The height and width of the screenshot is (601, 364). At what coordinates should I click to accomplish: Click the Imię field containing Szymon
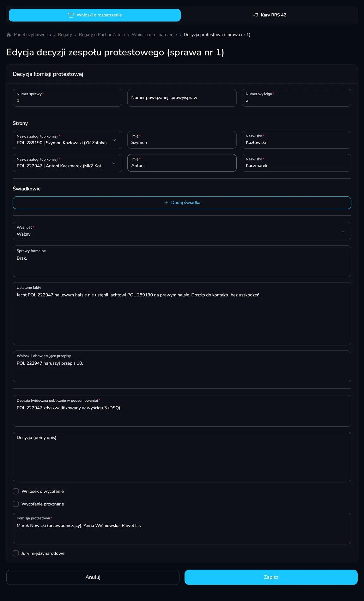(x=182, y=140)
